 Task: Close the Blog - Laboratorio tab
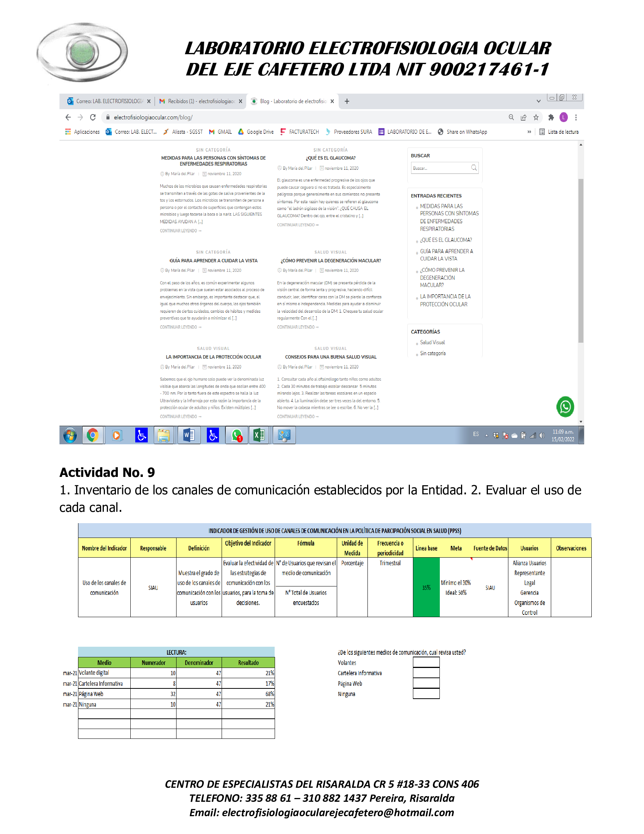point(332,101)
